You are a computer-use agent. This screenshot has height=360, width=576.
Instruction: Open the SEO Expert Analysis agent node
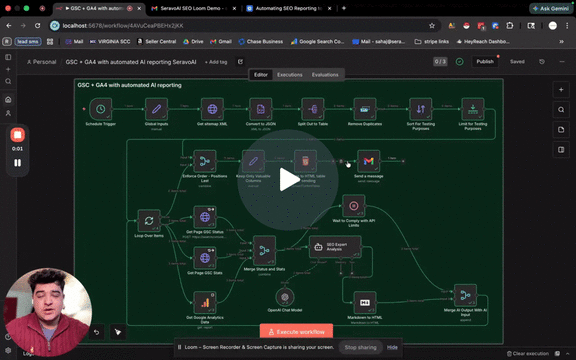[335, 247]
